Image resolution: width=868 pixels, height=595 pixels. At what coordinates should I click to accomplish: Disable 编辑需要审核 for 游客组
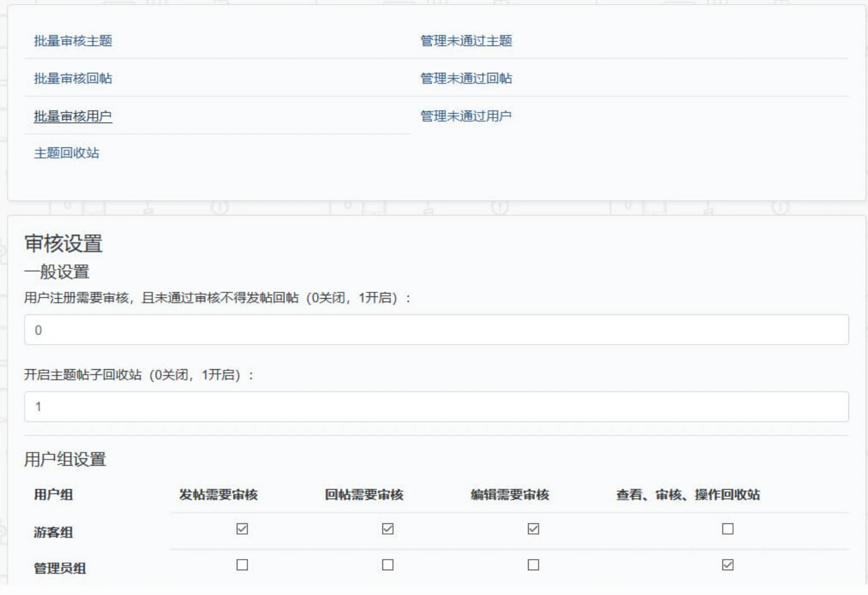click(534, 528)
